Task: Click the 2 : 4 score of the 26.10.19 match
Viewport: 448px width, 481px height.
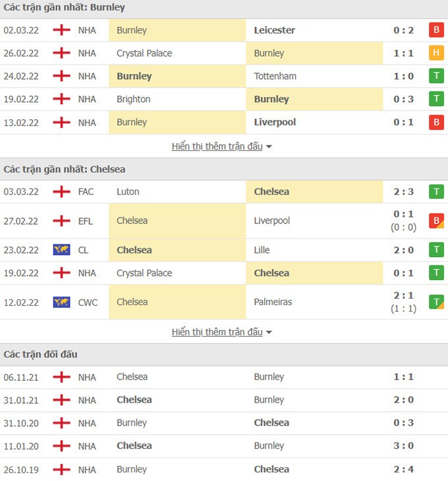Action: coord(402,469)
